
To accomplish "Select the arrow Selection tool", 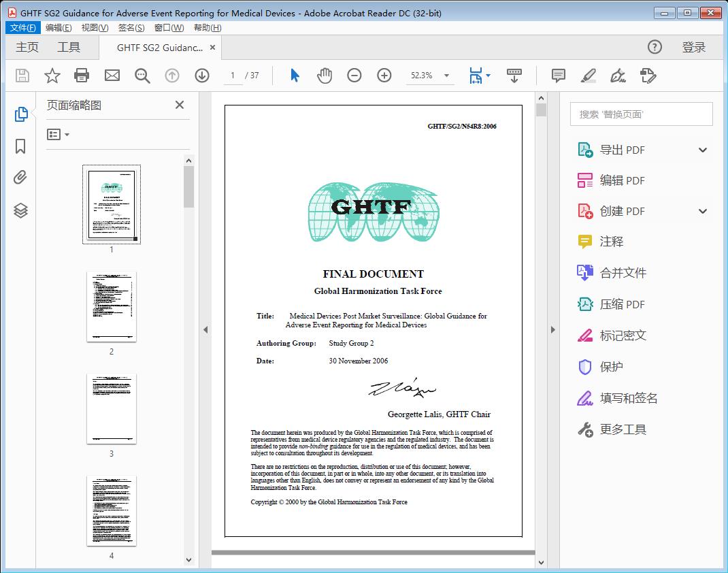I will 295,76.
